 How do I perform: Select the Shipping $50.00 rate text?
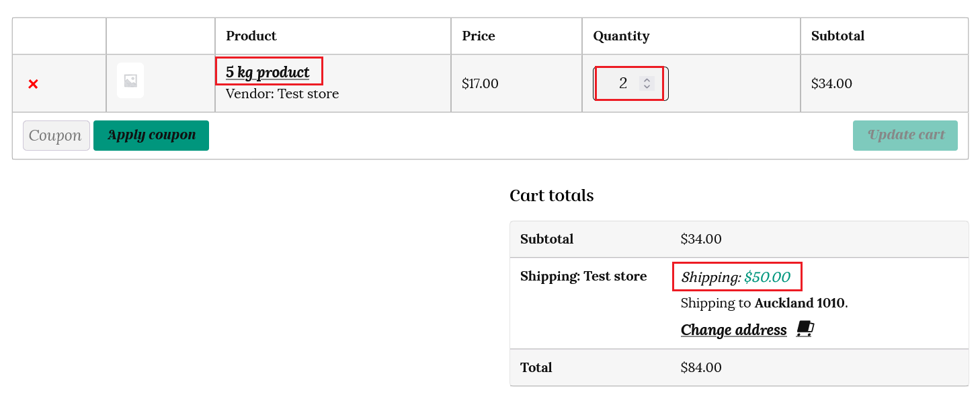(x=736, y=277)
